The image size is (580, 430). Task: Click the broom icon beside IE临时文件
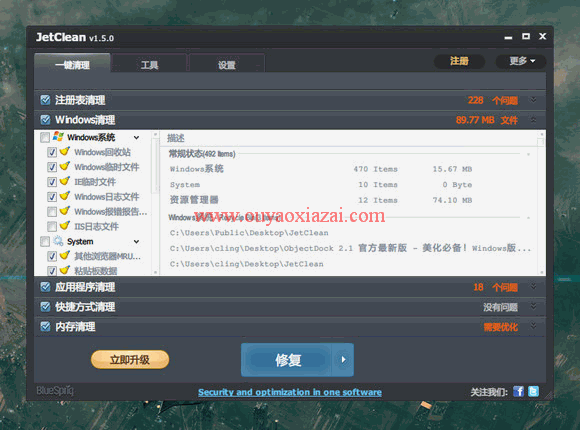pos(65,181)
